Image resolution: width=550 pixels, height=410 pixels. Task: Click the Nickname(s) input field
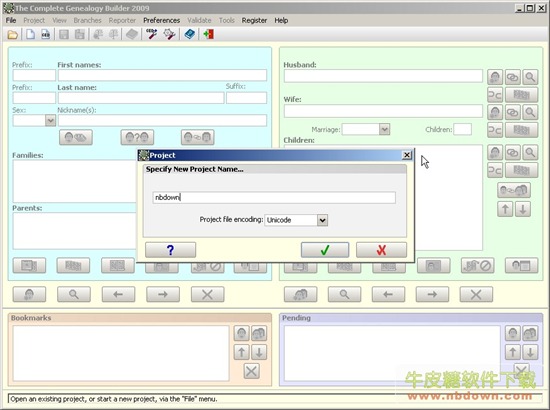(162, 121)
